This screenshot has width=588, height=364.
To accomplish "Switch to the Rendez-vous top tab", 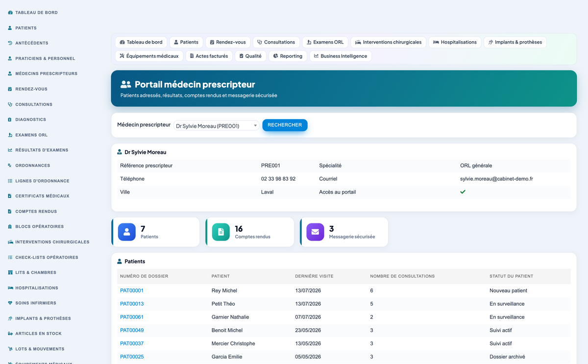I will (228, 42).
